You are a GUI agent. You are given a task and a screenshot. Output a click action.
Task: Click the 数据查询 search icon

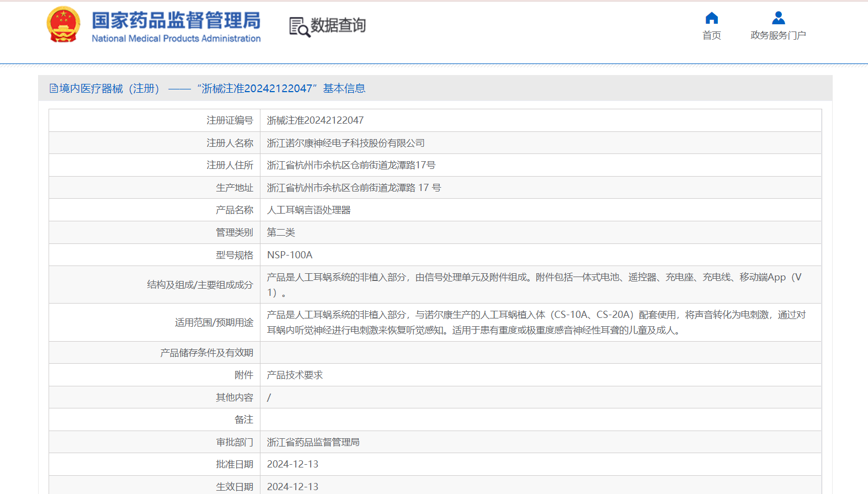(300, 27)
